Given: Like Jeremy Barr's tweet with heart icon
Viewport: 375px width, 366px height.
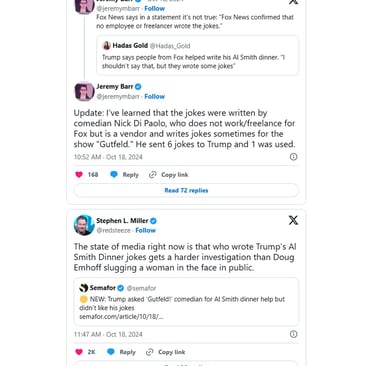Looking at the screenshot, I should [x=79, y=175].
